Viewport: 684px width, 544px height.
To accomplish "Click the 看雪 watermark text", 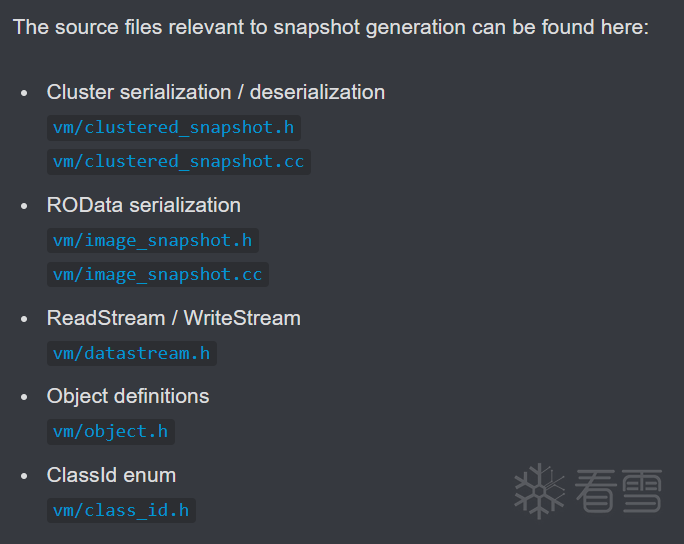I will click(618, 491).
